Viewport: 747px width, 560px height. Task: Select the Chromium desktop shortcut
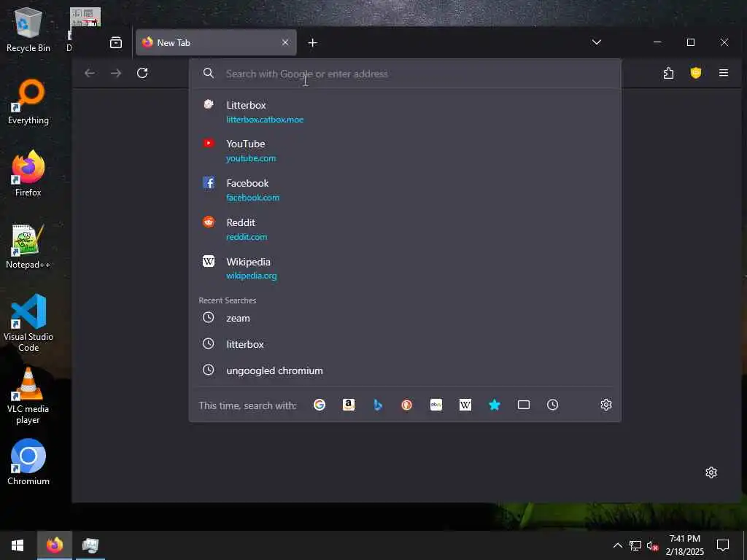[28, 462]
